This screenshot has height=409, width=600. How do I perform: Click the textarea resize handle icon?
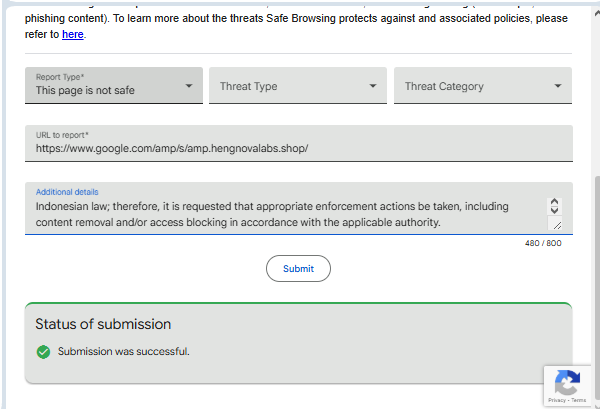pyautogui.click(x=556, y=224)
